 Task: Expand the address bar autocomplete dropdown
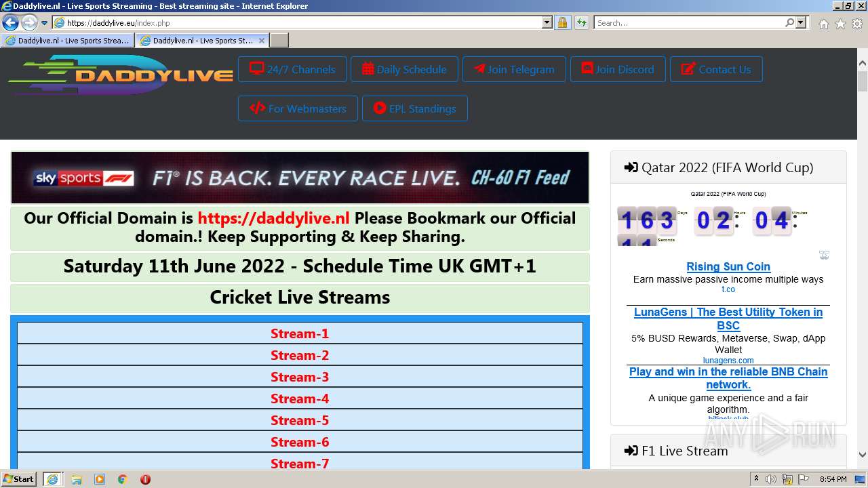click(x=547, y=22)
